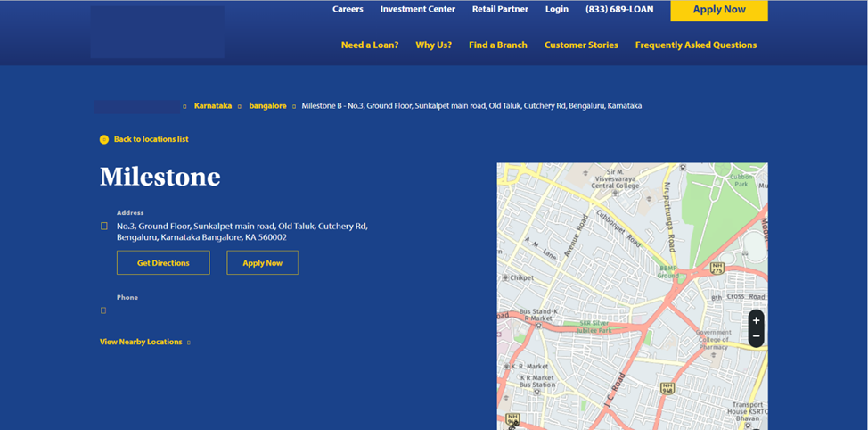Click the arrow icon after View Nearby Locations
Image resolution: width=868 pixels, height=430 pixels.
(x=189, y=343)
